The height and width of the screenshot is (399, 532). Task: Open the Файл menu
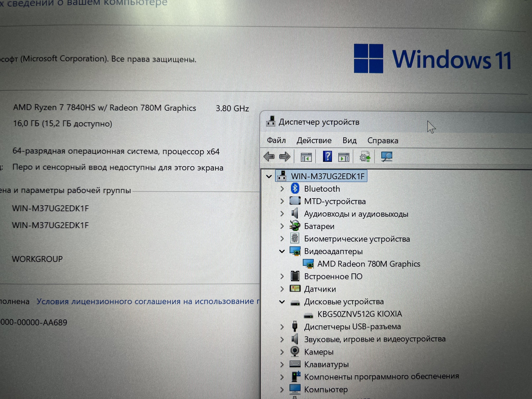click(276, 140)
